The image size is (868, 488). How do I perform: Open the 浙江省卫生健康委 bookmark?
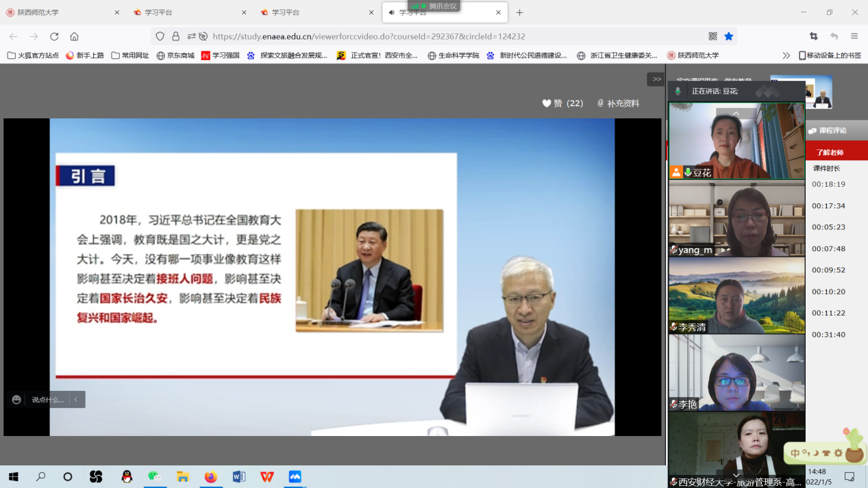pos(617,55)
